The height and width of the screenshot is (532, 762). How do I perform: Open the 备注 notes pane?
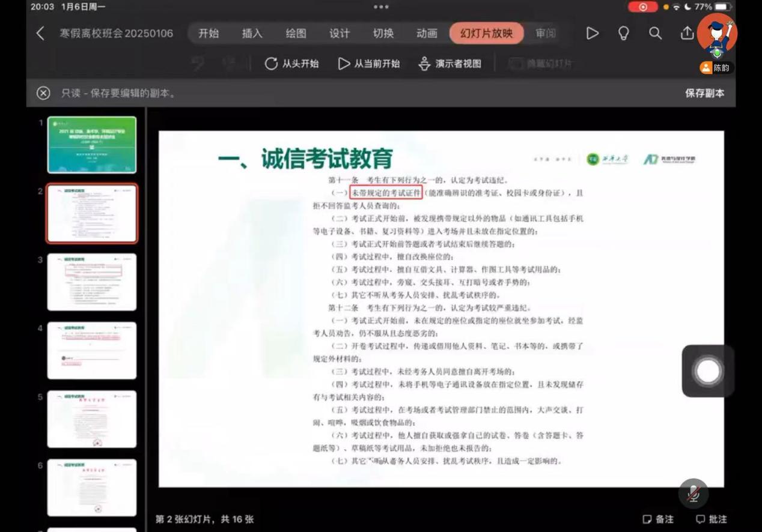[658, 519]
